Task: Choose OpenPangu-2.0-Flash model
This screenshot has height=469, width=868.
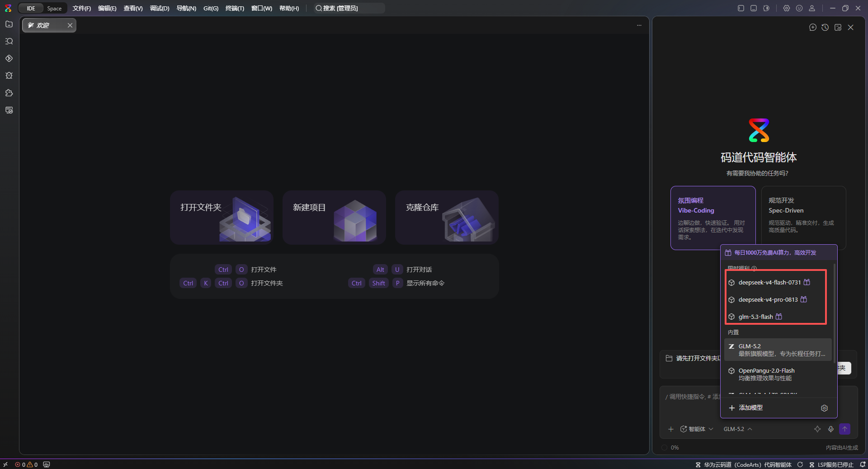Action: pyautogui.click(x=778, y=374)
